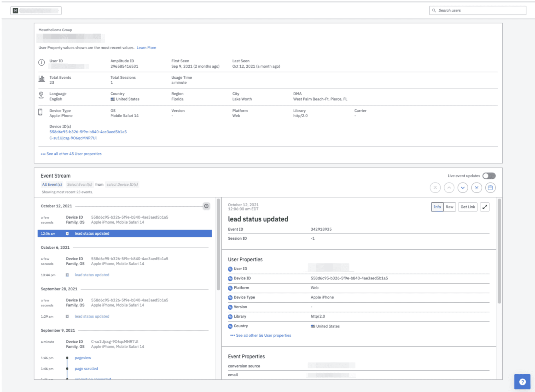Expand event details to fullscreen
This screenshot has height=392, width=535.
tap(485, 207)
